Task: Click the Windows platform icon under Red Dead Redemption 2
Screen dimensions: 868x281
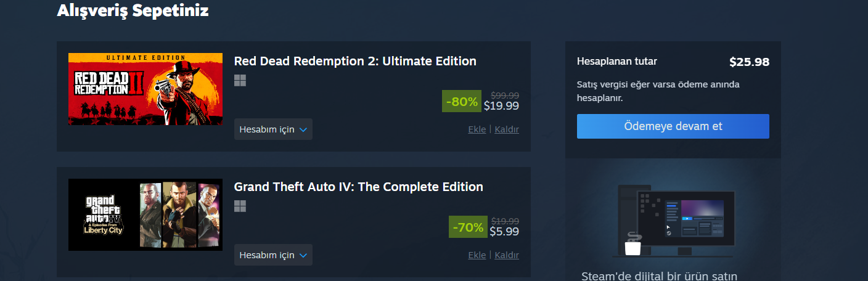Action: [240, 81]
